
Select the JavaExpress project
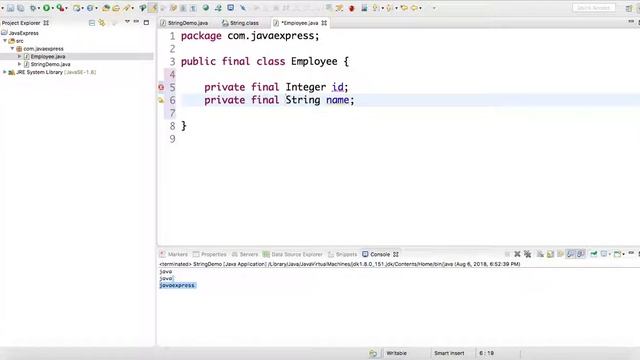click(24, 33)
